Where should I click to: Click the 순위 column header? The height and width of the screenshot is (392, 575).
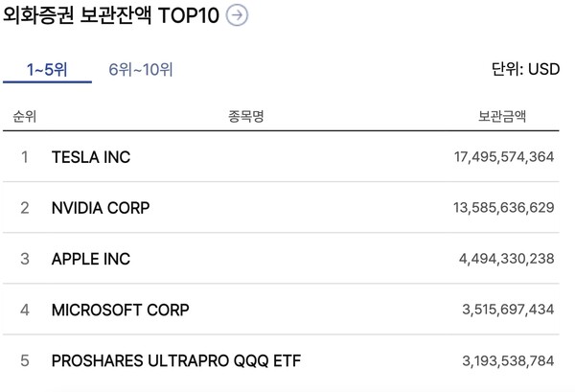25,117
